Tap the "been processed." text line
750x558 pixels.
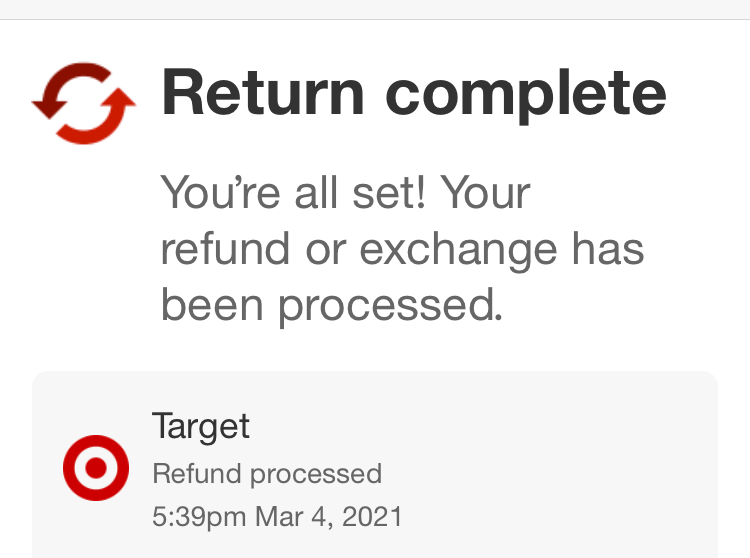[x=331, y=306]
